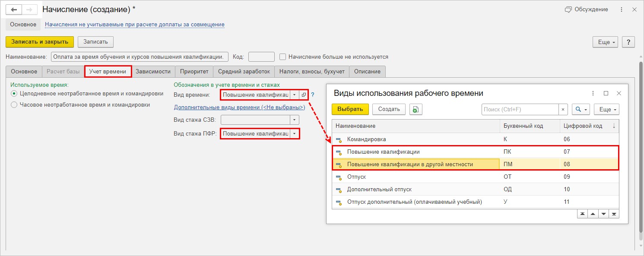
Task: Move up one row in the list
Action: click(593, 214)
